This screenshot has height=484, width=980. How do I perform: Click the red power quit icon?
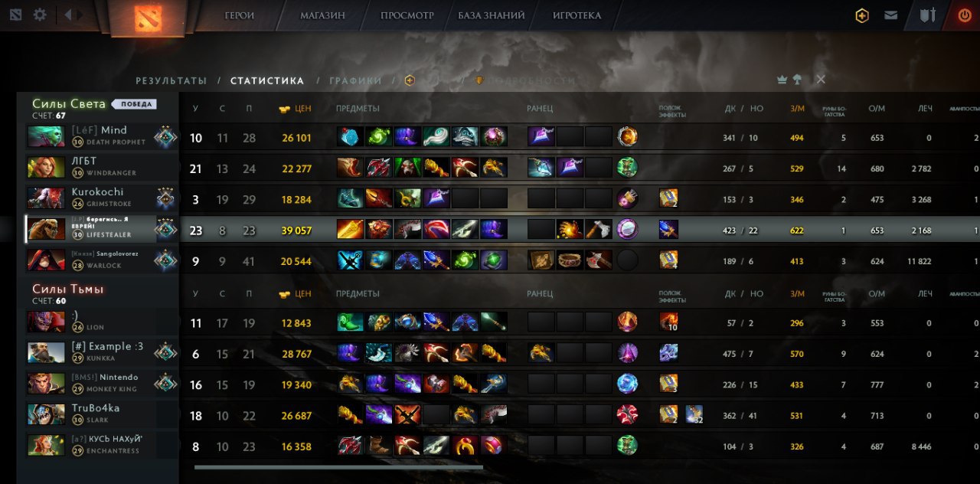point(965,15)
